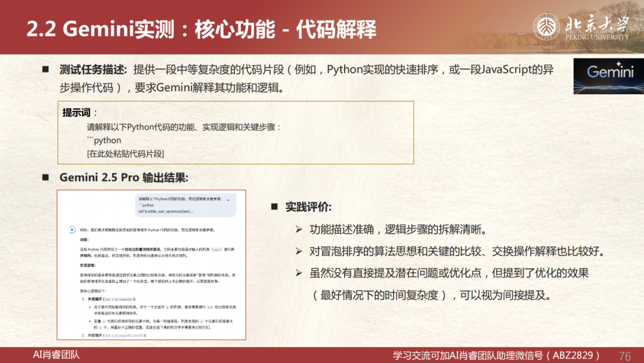Click the '实现逻辑:' heading in embedded Gemini answer
The height and width of the screenshot is (363, 644).
coord(88,266)
